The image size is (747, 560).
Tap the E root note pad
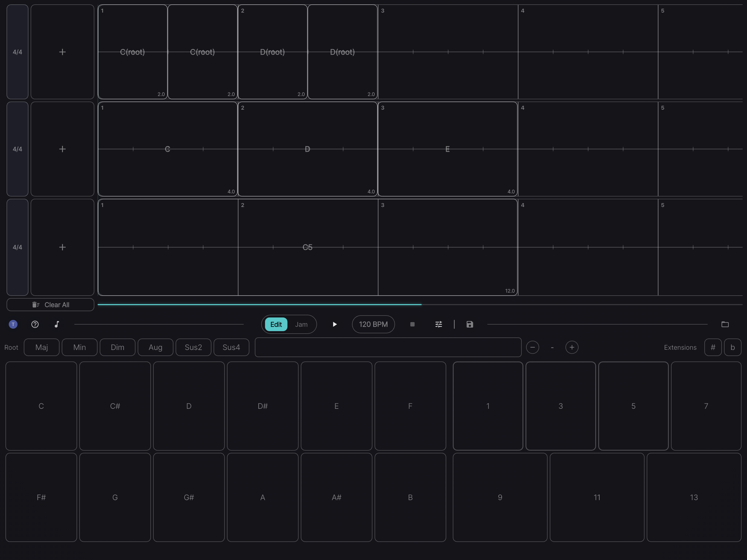(x=336, y=406)
